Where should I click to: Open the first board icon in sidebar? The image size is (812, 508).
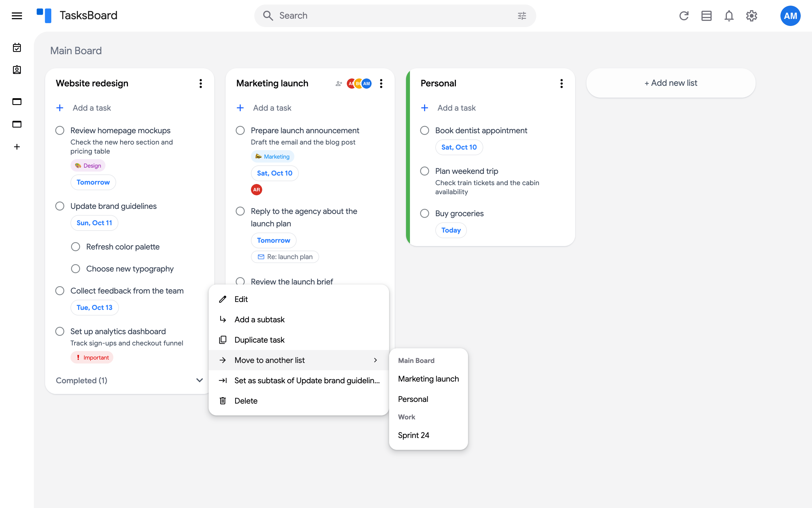pos(17,102)
